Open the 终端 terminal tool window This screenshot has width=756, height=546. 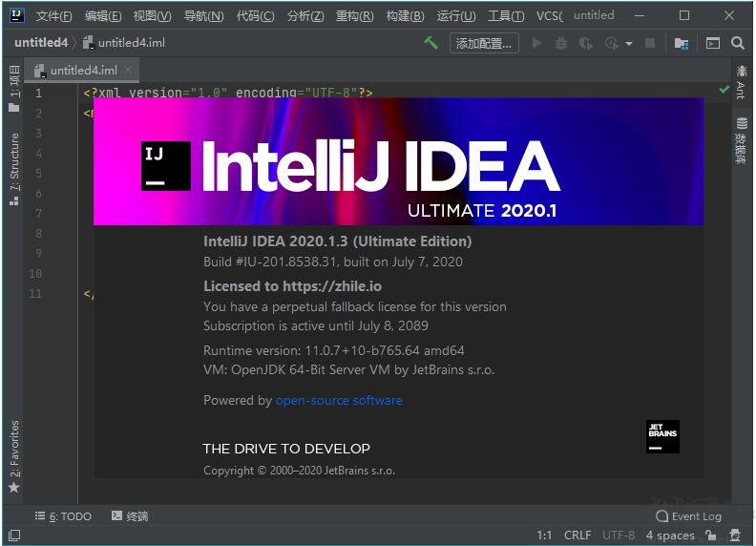130,516
